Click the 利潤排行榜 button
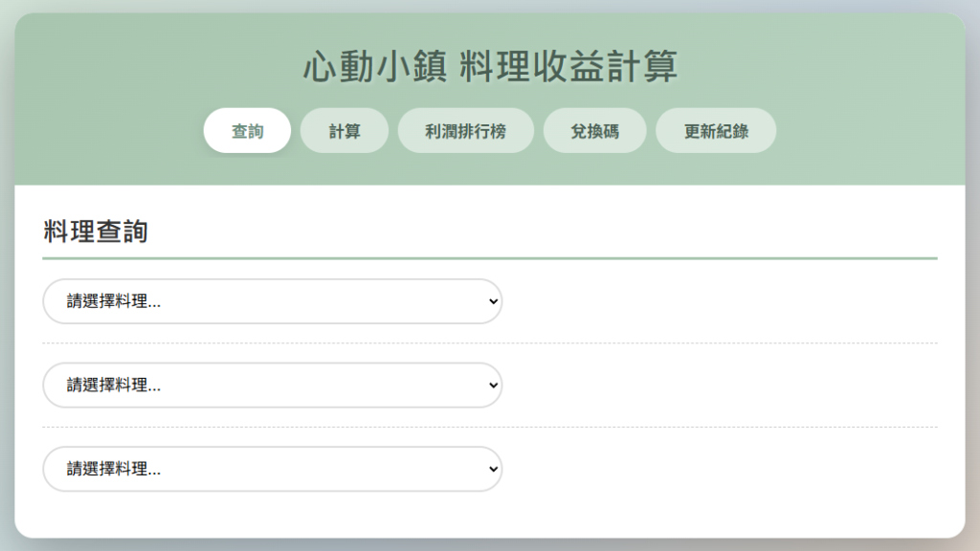Viewport: 980px width, 551px height. (465, 130)
